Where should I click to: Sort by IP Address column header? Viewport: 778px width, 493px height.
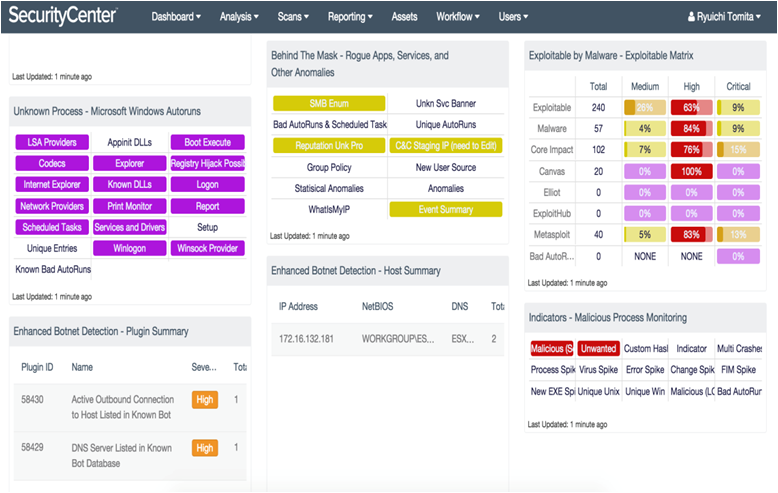coord(298,306)
